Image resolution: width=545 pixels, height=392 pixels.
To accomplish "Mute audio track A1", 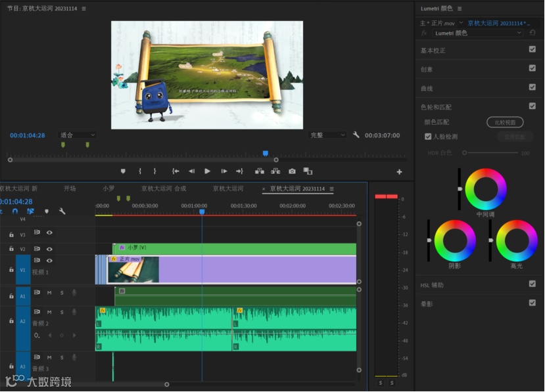I will 49,293.
